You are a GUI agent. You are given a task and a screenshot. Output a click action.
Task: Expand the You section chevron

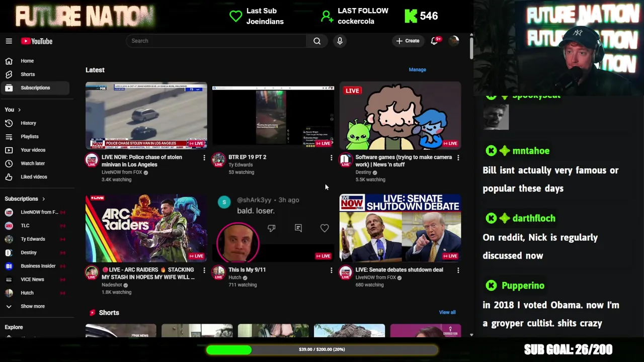[20, 110]
